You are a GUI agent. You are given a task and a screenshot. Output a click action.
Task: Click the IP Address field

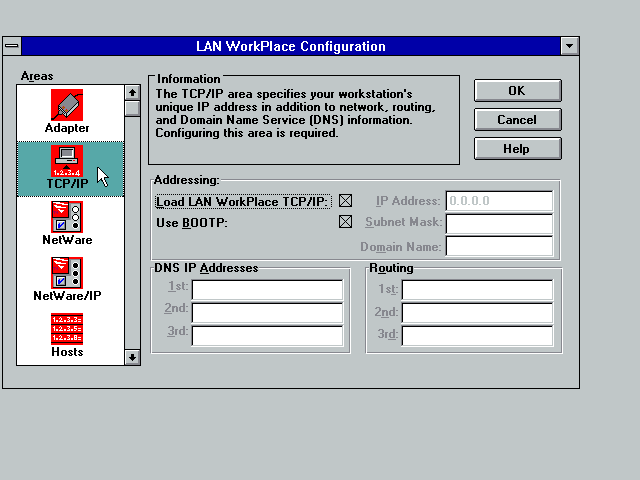(499, 201)
